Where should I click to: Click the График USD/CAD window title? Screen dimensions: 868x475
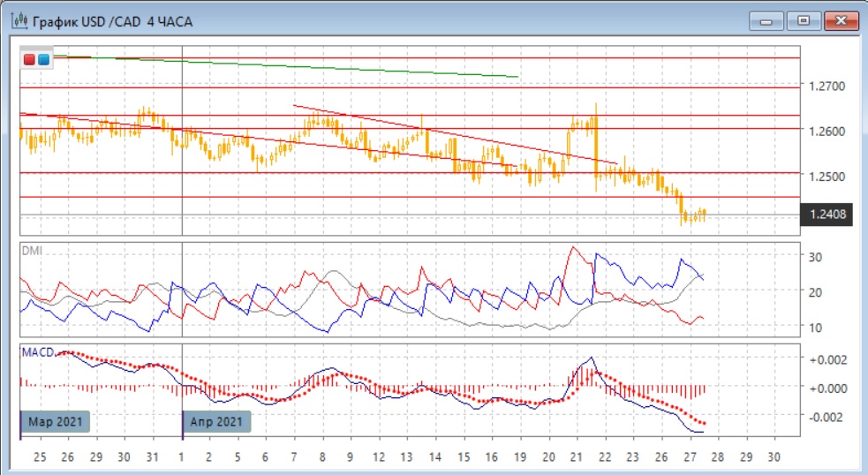pos(113,21)
